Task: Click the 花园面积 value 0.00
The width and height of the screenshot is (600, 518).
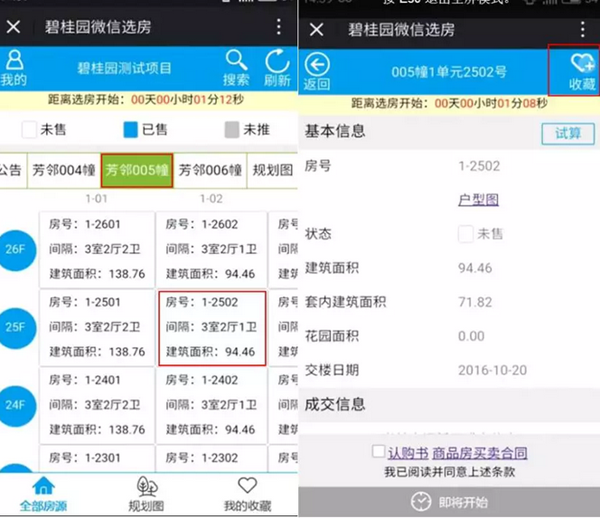Action: [471, 336]
